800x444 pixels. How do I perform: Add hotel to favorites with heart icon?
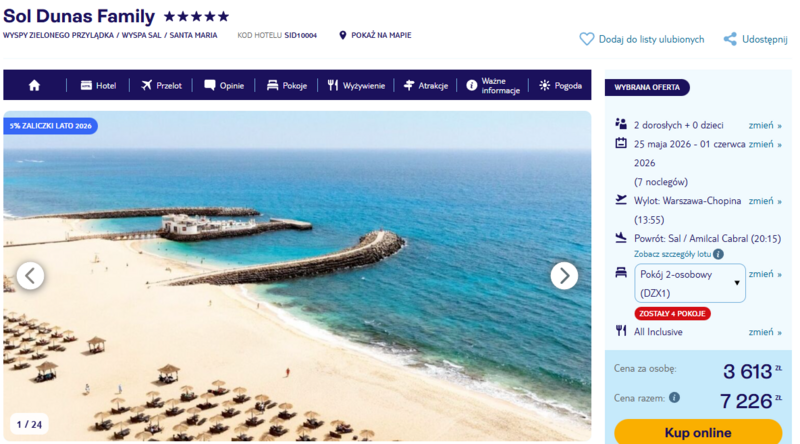587,39
